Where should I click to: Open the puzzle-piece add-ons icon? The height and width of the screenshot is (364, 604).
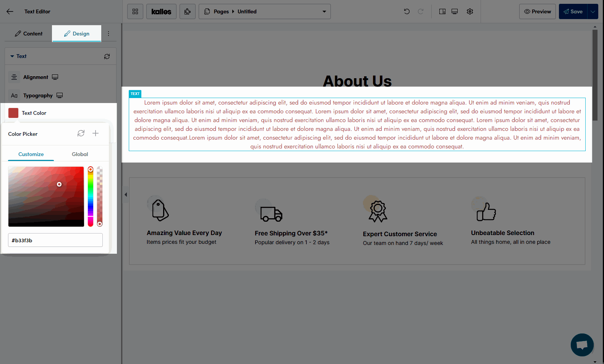click(x=188, y=11)
